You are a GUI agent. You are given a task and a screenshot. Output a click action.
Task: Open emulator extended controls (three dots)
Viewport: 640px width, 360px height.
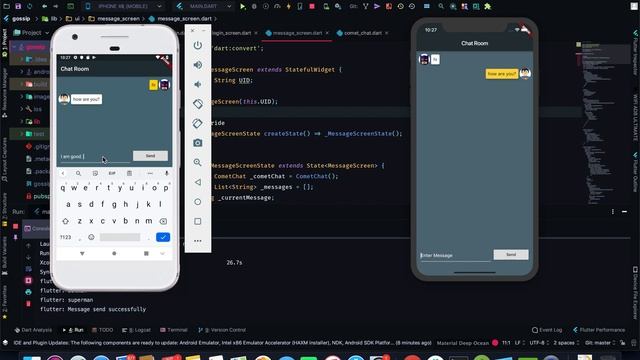click(198, 241)
